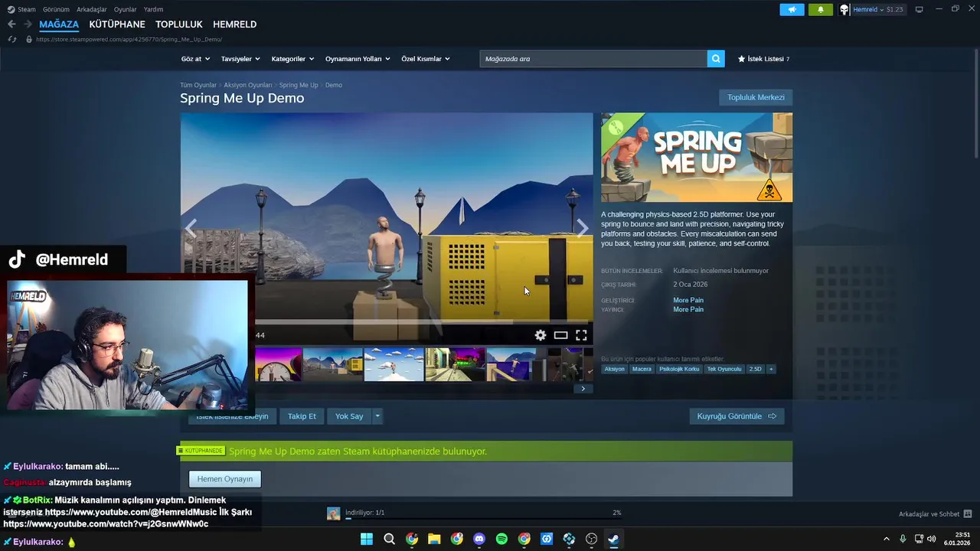Show next media with right arrow
Viewport: 980px width, 551px height.
[583, 228]
